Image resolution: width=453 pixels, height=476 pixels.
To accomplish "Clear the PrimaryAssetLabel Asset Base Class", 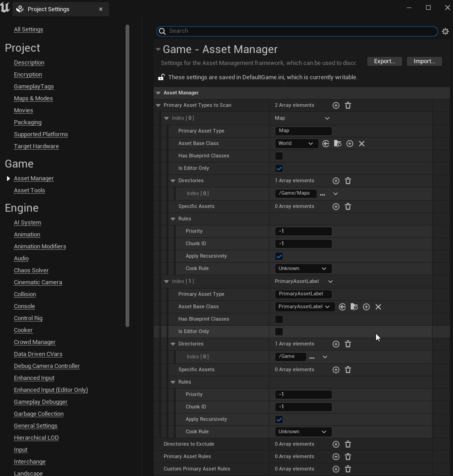I will pos(378,307).
